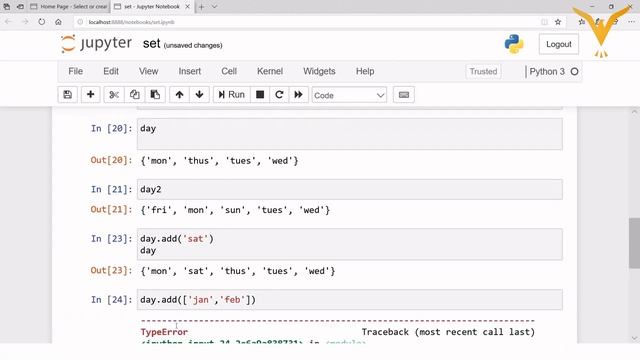The width and height of the screenshot is (640, 360).
Task: Click the Out[21] output with 'fri'
Action: pyautogui.click(x=235, y=210)
